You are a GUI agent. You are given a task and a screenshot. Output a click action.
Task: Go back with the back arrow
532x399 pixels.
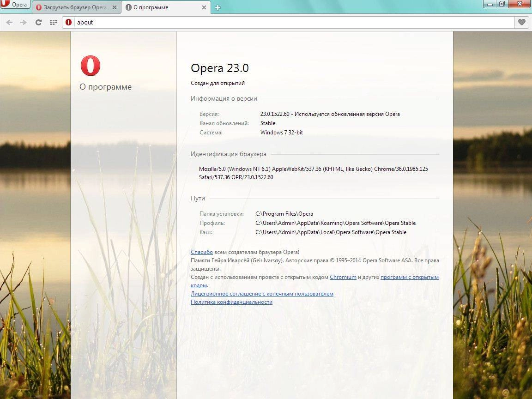[x=10, y=22]
